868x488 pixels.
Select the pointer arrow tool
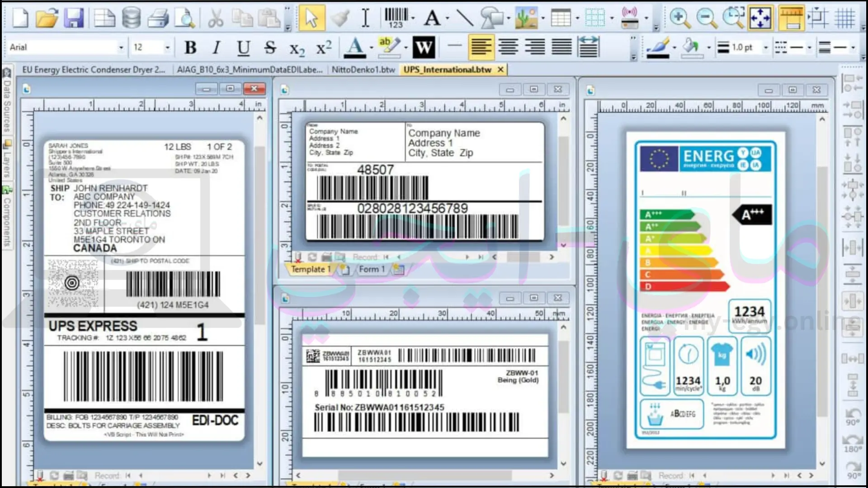tap(311, 18)
